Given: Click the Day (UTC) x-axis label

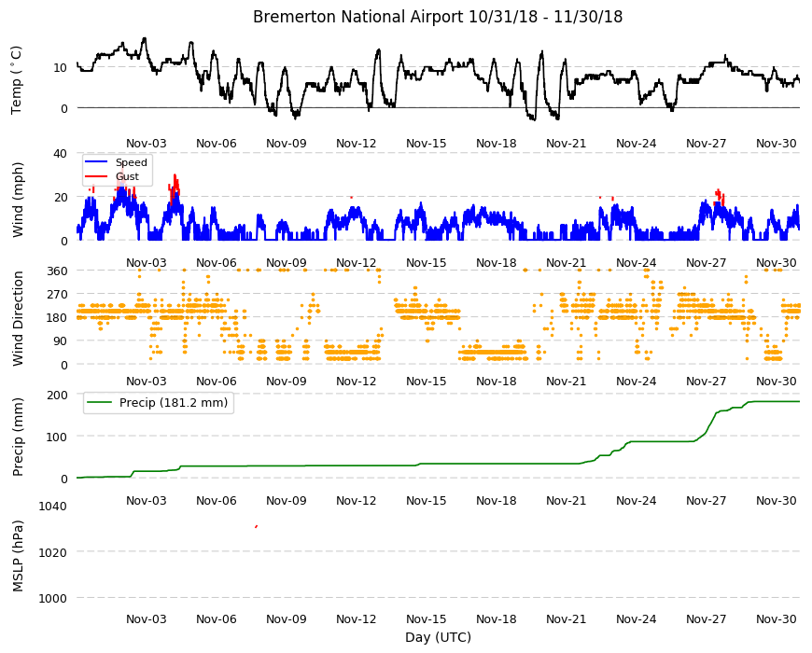Looking at the screenshot, I should click(x=438, y=637).
